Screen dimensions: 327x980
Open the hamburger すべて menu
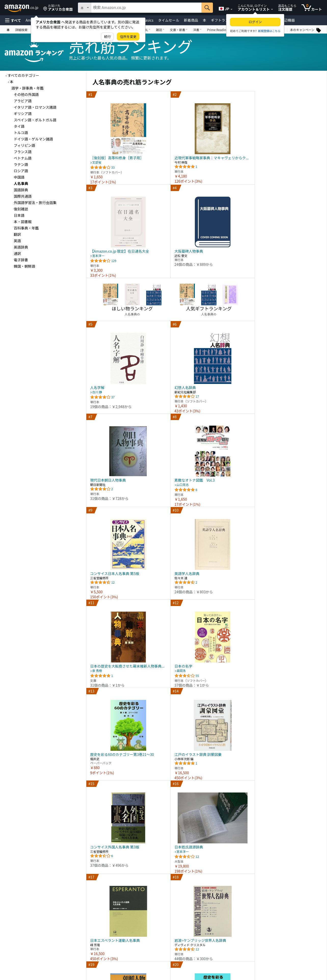[x=13, y=21]
